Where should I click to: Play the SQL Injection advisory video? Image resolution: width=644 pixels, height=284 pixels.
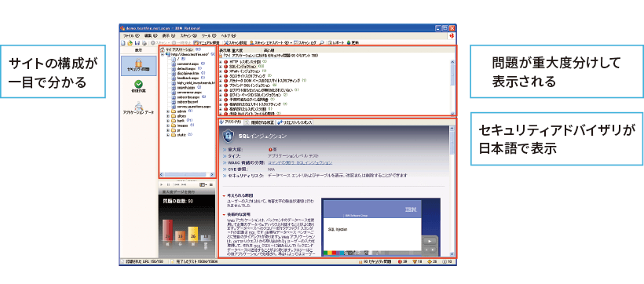(429, 241)
